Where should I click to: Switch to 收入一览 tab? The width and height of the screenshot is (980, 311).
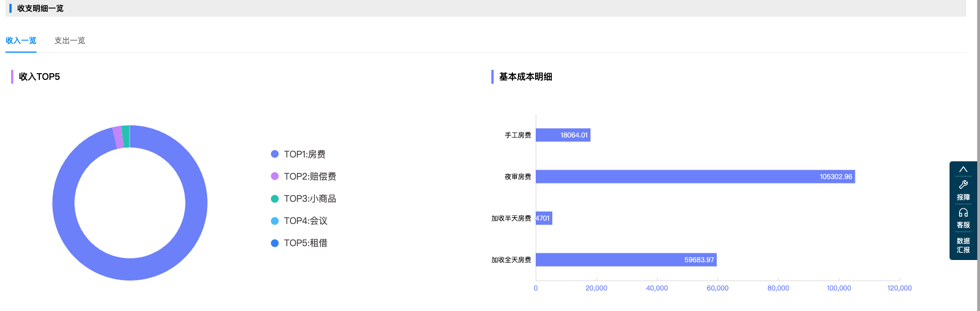point(21,40)
